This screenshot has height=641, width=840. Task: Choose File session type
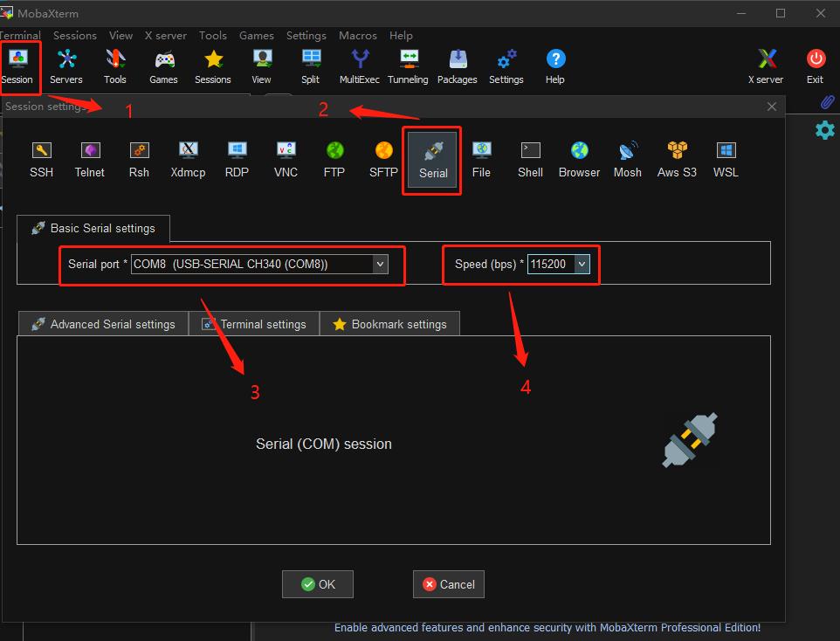coord(482,160)
